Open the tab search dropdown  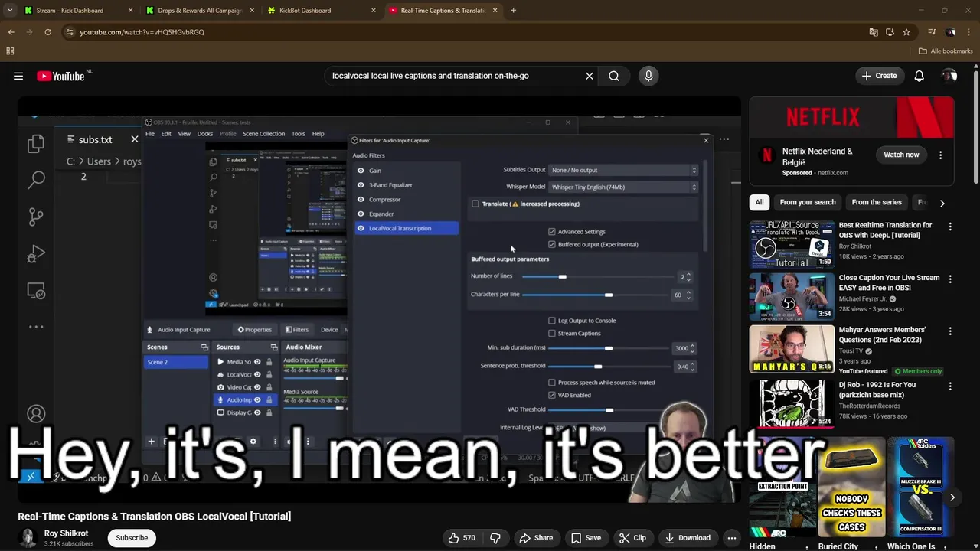pyautogui.click(x=10, y=11)
